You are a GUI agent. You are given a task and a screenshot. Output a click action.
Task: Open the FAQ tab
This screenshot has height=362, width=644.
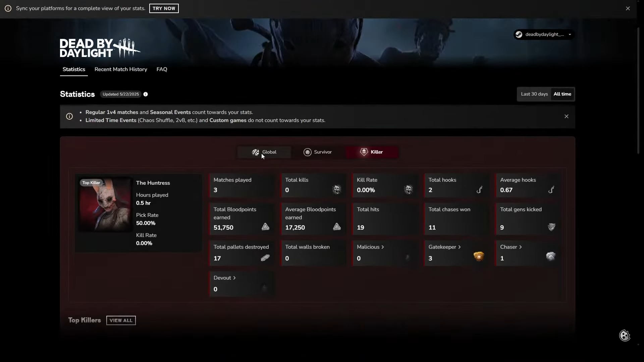click(162, 69)
